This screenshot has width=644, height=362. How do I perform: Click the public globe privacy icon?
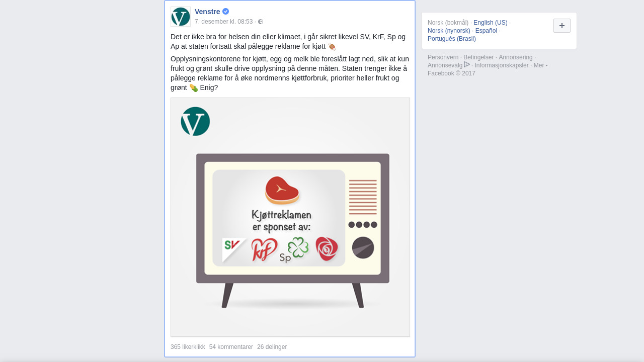[x=261, y=22]
